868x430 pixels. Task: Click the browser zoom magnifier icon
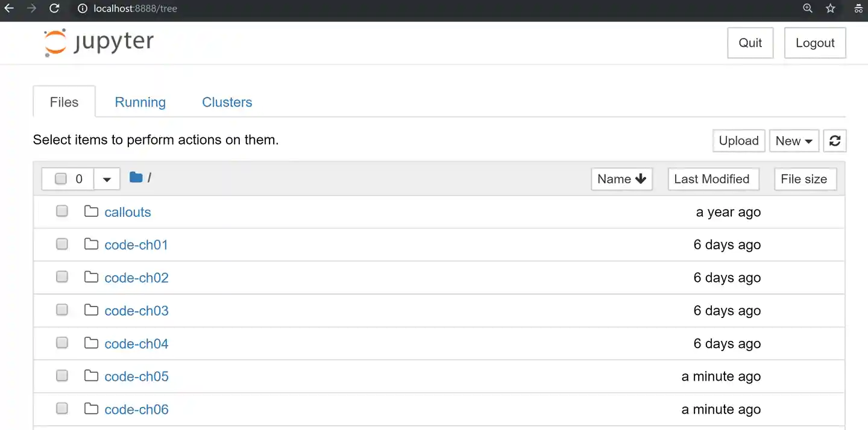(x=808, y=8)
